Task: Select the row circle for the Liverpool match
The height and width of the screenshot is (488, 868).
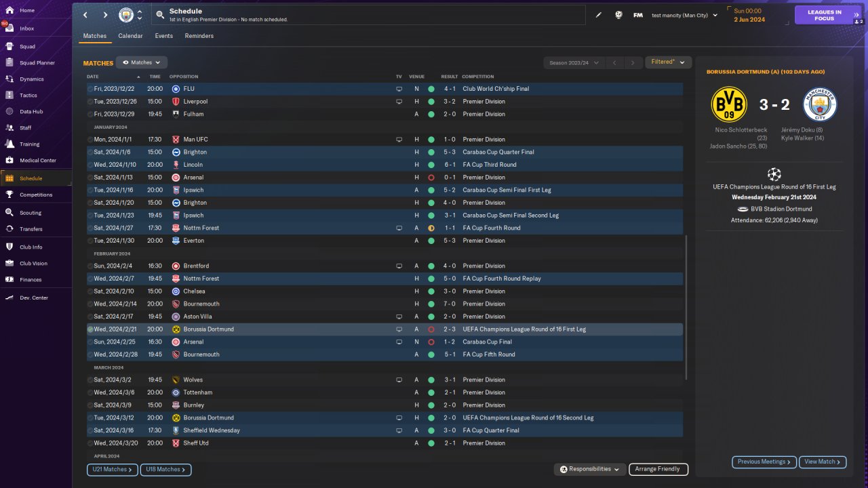Action: (90, 102)
